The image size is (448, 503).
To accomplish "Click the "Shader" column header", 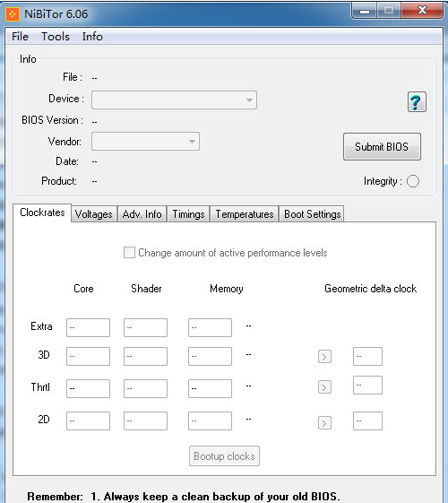I will click(146, 289).
